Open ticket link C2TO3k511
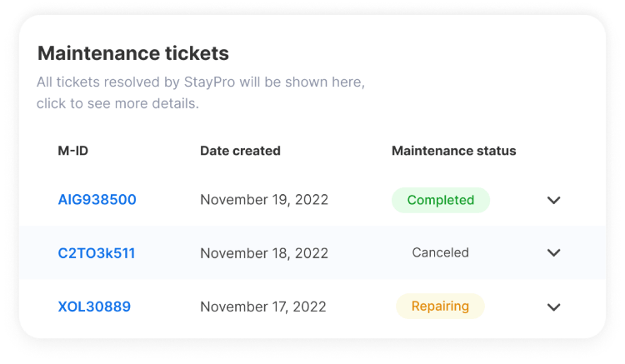The image size is (625, 364). (97, 253)
